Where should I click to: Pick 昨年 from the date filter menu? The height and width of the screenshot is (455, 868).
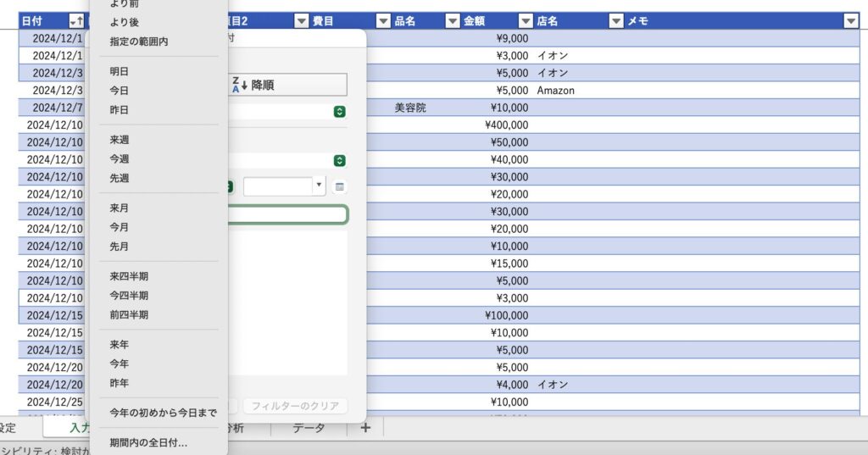120,383
